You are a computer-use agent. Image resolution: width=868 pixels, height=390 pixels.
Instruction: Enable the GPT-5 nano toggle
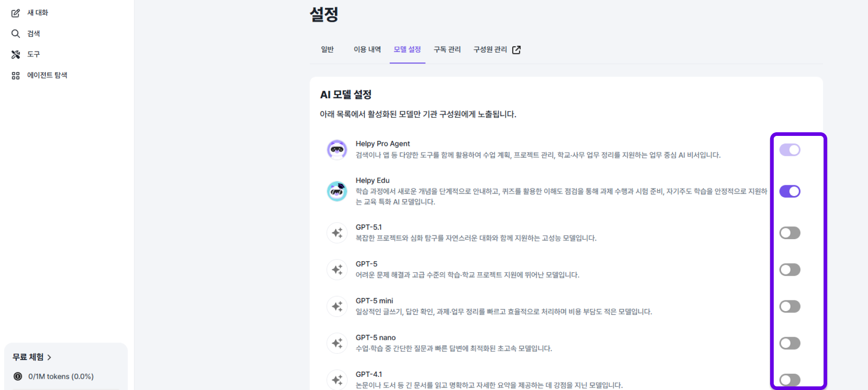click(x=790, y=343)
